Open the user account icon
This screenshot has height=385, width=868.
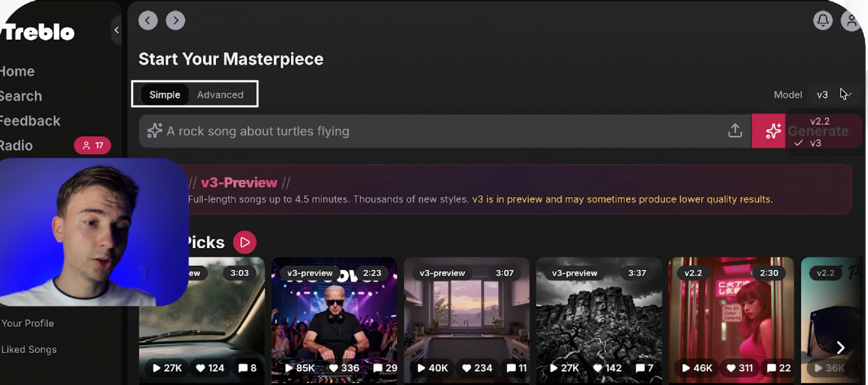(851, 21)
